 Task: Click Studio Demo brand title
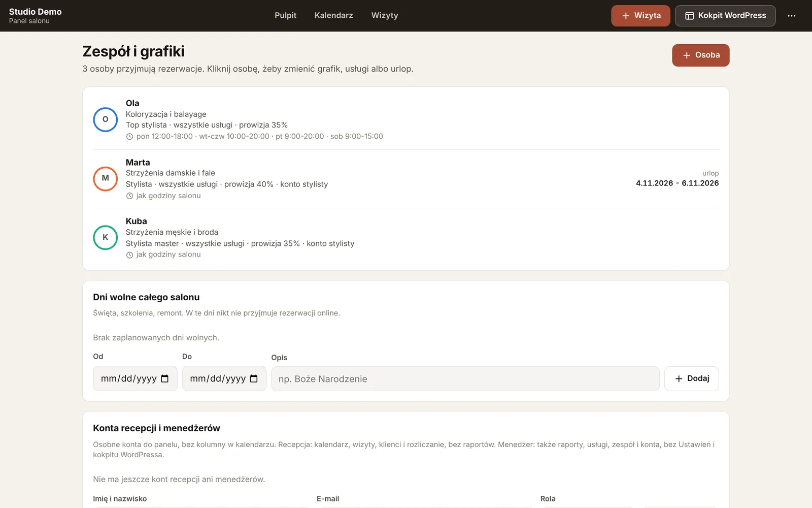tap(35, 12)
